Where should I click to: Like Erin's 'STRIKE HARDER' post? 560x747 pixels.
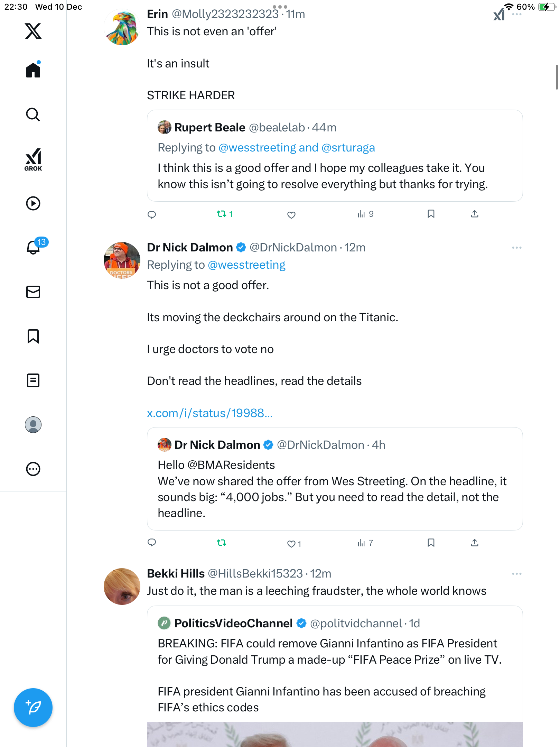coord(291,215)
